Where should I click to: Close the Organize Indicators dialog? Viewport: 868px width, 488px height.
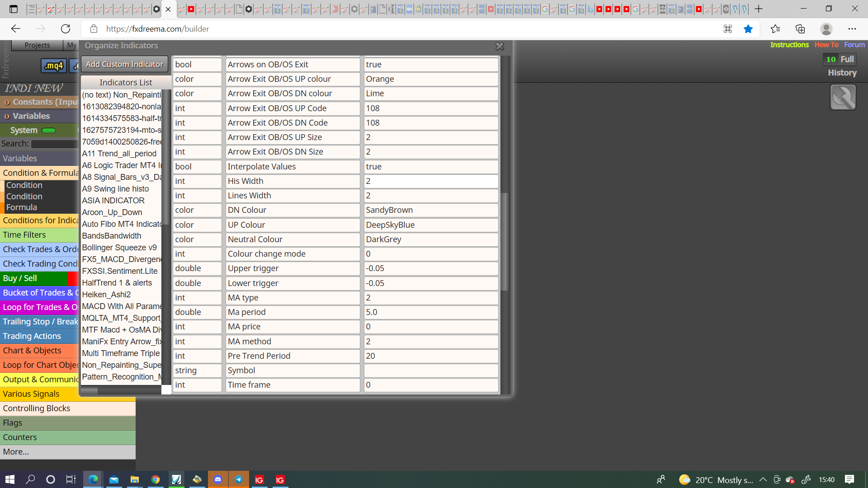pyautogui.click(x=500, y=46)
